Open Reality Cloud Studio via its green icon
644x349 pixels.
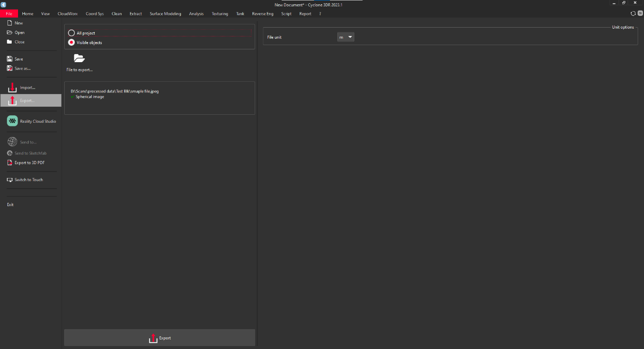[x=12, y=121]
